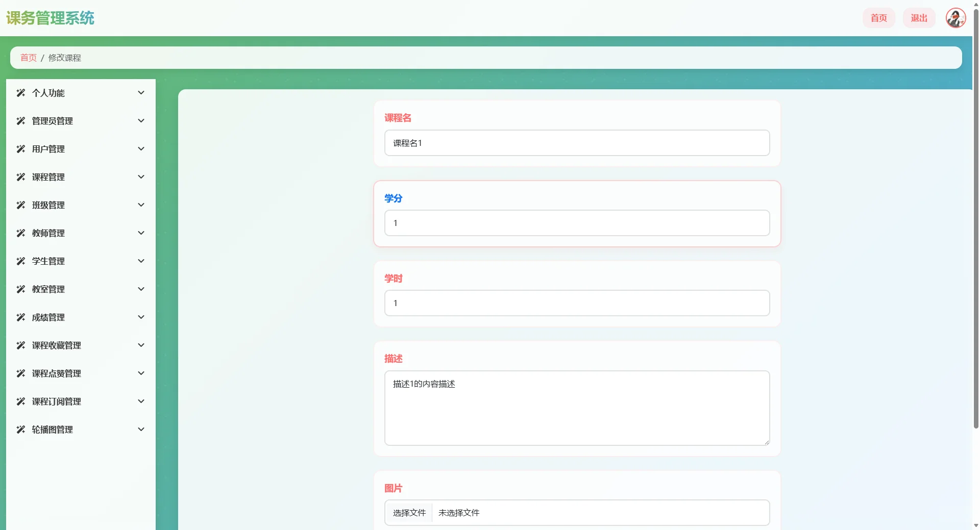Image resolution: width=980 pixels, height=530 pixels.
Task: Click the wand icon beside 成绩管理
Action: [20, 317]
